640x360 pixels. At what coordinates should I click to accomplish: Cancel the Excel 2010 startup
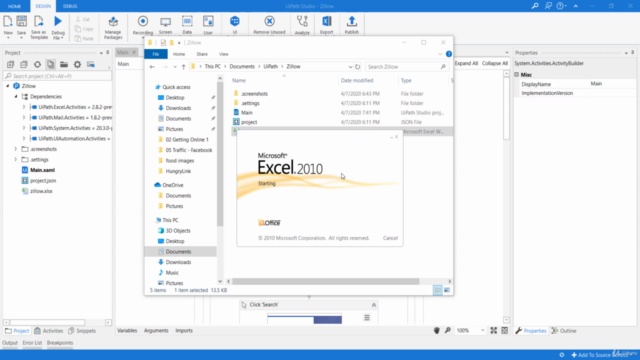tap(390, 238)
